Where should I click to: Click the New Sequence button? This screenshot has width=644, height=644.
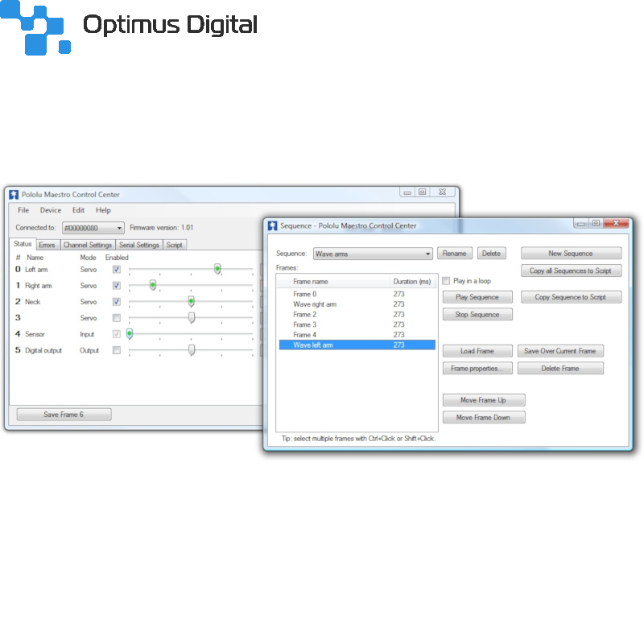tap(571, 254)
